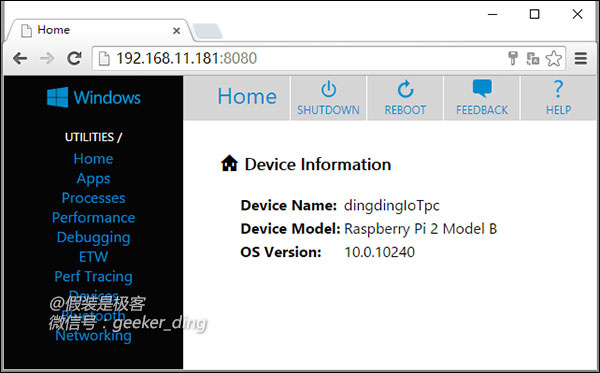Select the device name dingdingIoTpc
Screen dimensions: 600x373
tap(392, 206)
